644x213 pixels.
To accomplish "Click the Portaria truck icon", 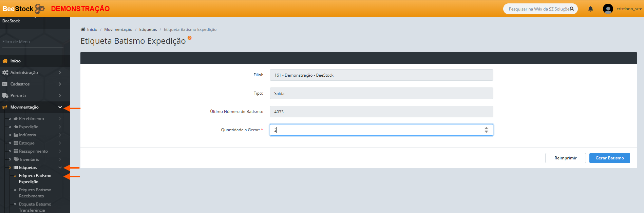I will [x=5, y=96].
